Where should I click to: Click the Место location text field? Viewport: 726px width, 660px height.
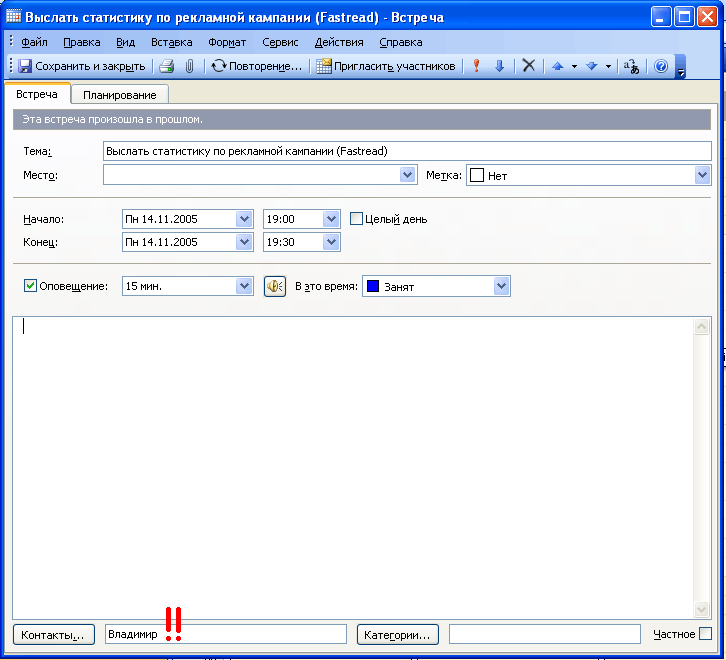(252, 175)
